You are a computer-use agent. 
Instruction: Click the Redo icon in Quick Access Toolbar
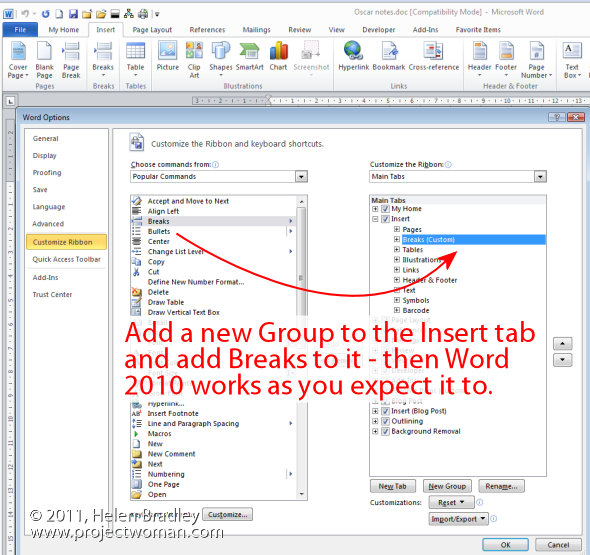pos(46,14)
